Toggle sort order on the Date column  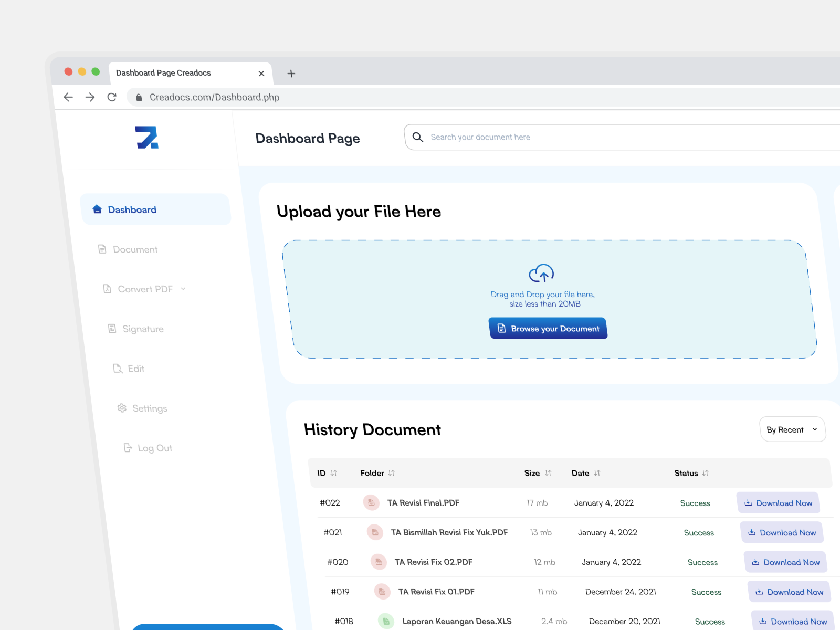597,473
